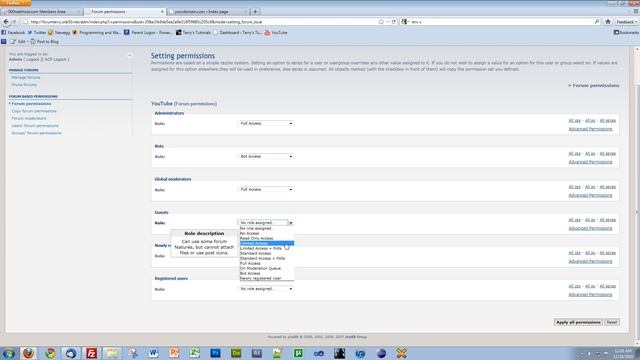Open Registered users role dropdown
640x360 pixels.
(266, 289)
